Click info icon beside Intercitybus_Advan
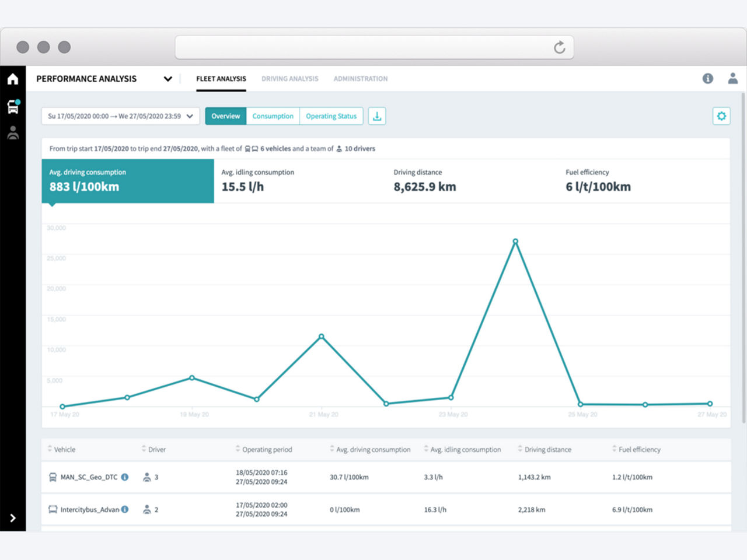747x560 pixels. pyautogui.click(x=125, y=509)
